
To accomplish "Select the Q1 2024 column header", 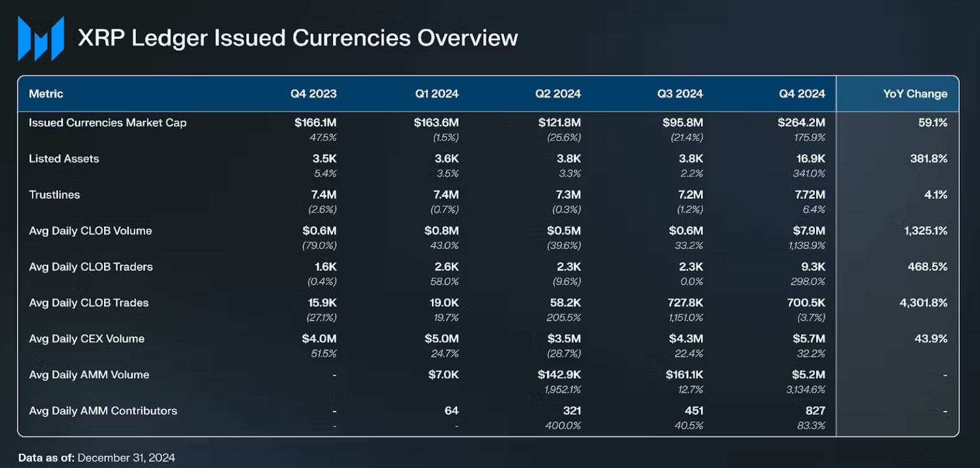I will 437,94.
